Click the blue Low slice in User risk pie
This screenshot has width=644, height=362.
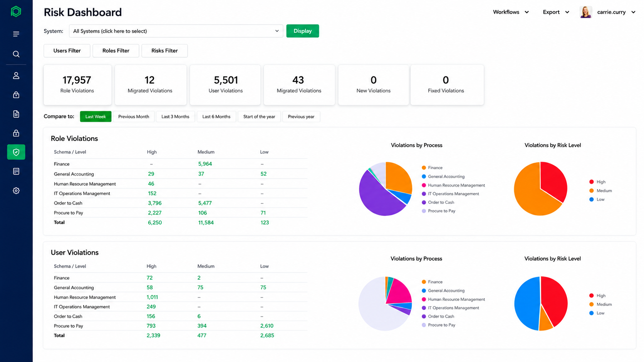point(528,304)
